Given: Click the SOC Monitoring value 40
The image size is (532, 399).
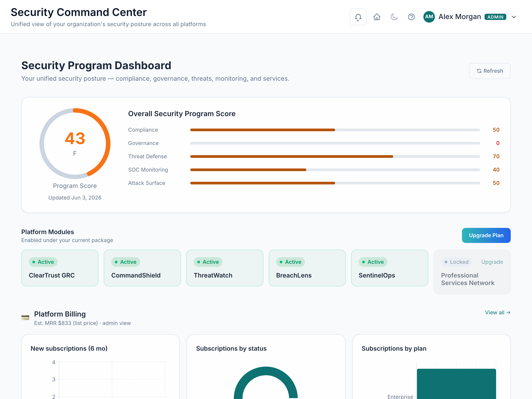Looking at the screenshot, I should [496, 170].
